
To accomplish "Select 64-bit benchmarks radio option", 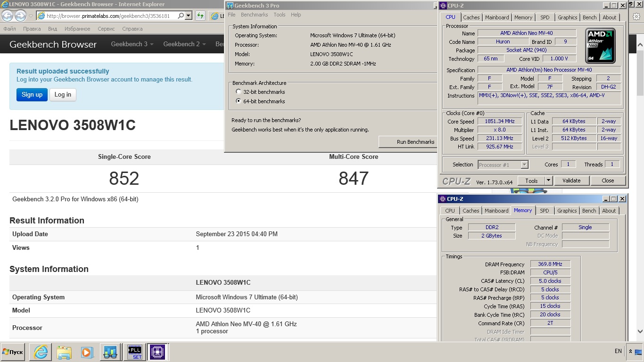I will pyautogui.click(x=239, y=101).
